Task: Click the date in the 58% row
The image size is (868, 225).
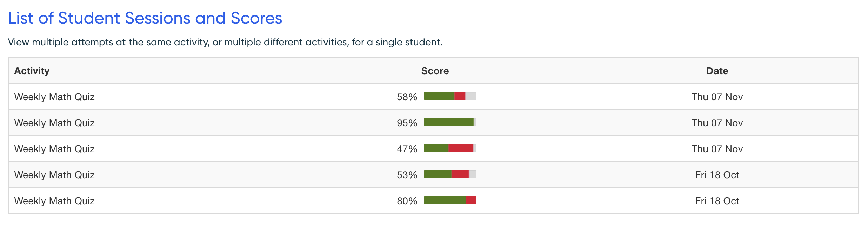Action: tap(717, 97)
